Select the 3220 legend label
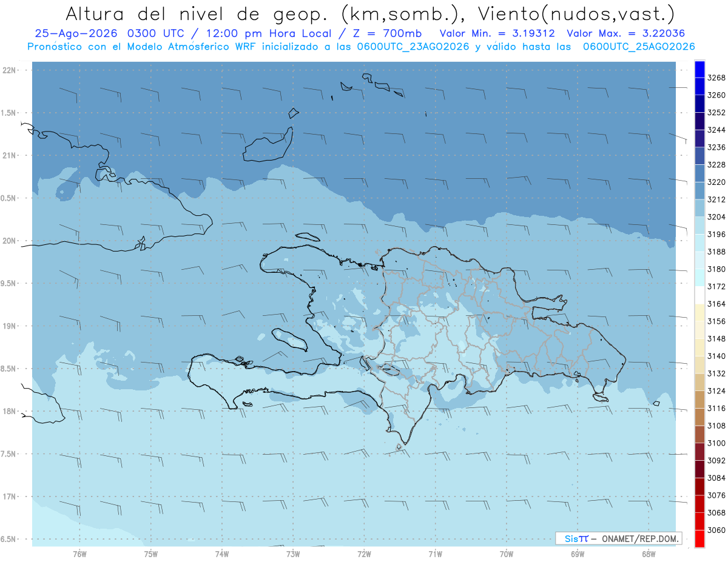The image size is (728, 562). point(716,182)
